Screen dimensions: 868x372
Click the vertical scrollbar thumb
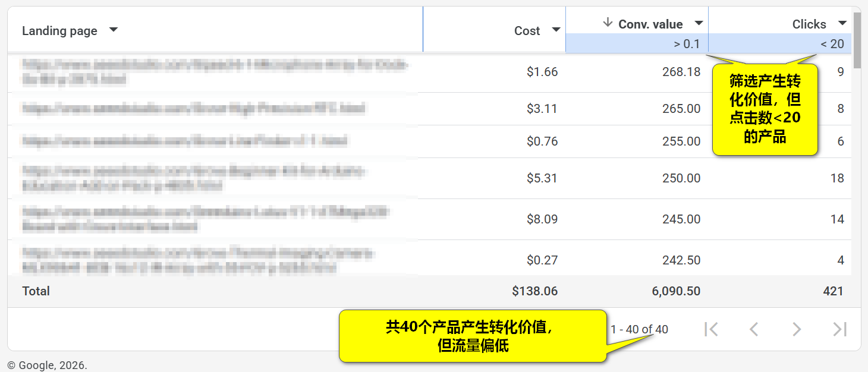tap(857, 39)
